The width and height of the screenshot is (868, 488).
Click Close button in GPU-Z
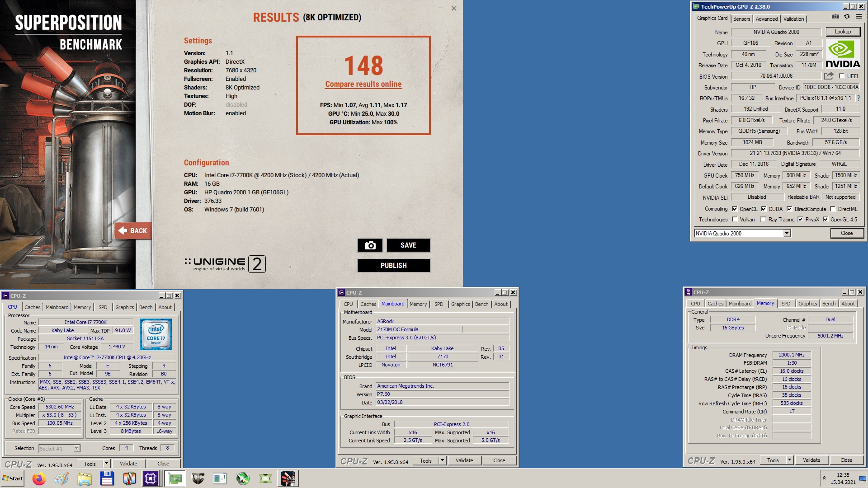coord(847,233)
